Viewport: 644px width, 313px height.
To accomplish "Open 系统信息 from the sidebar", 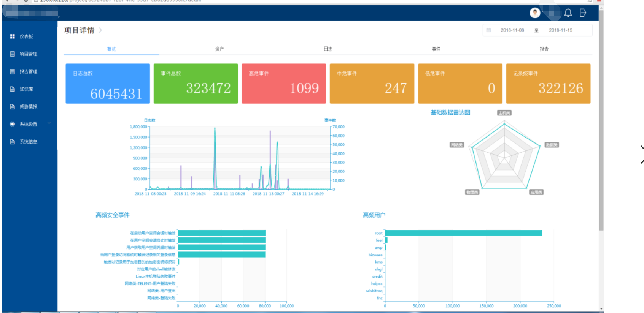I will click(x=29, y=142).
